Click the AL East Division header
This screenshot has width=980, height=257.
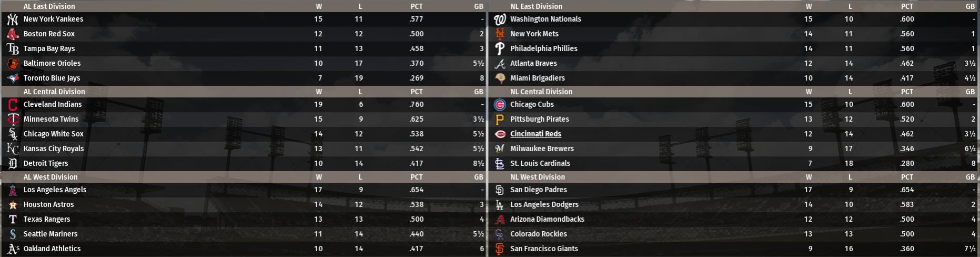(49, 6)
